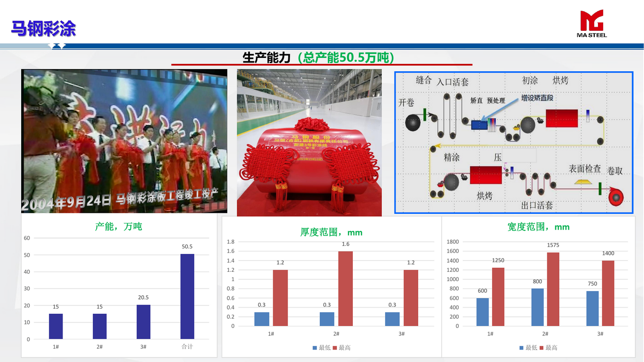Select the heading 生产能力（总产能50.5万吨）
Image resolution: width=644 pixels, height=362 pixels.
click(x=318, y=57)
